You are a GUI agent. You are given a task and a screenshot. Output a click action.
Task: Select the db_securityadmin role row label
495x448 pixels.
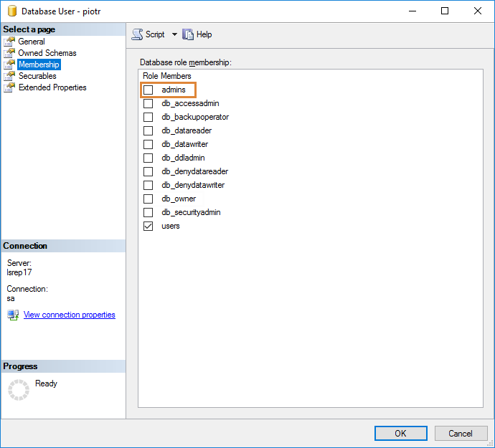click(x=191, y=213)
